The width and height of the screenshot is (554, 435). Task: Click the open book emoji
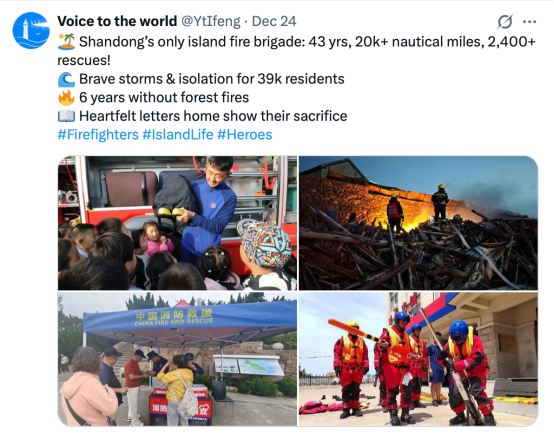tap(66, 116)
